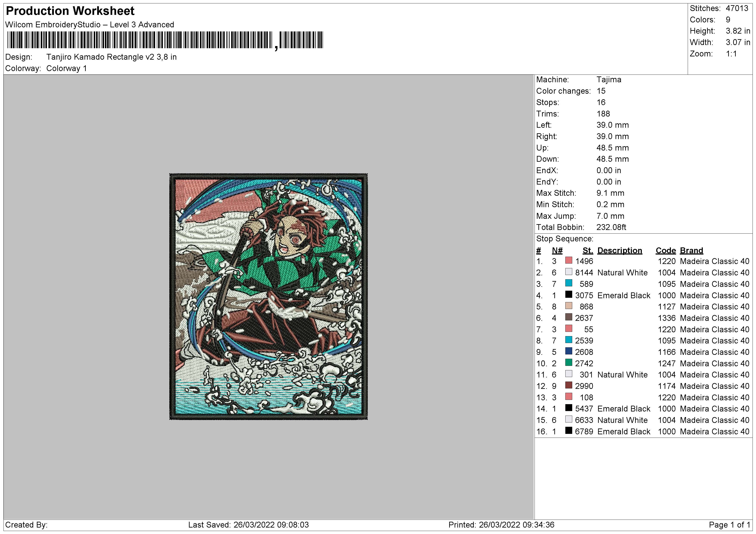Viewport: 756px width, 534px height.
Task: Select the pink swatch for stop 7 (55 stitches)
Action: click(569, 328)
